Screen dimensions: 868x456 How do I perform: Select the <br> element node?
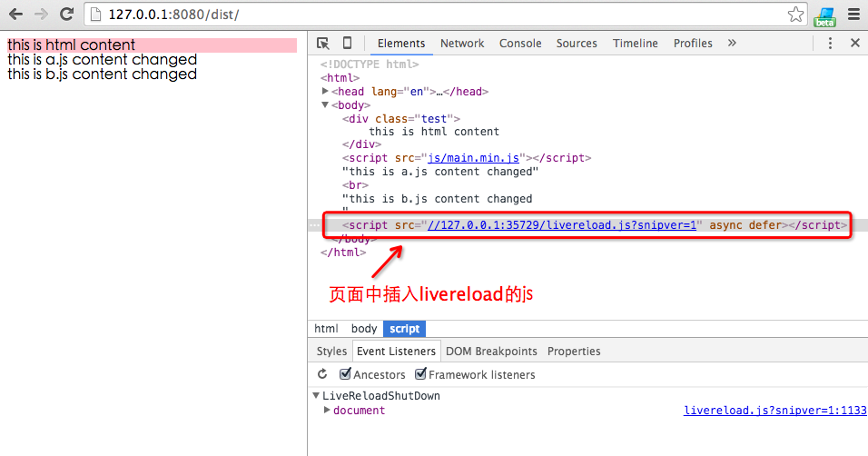tap(355, 185)
